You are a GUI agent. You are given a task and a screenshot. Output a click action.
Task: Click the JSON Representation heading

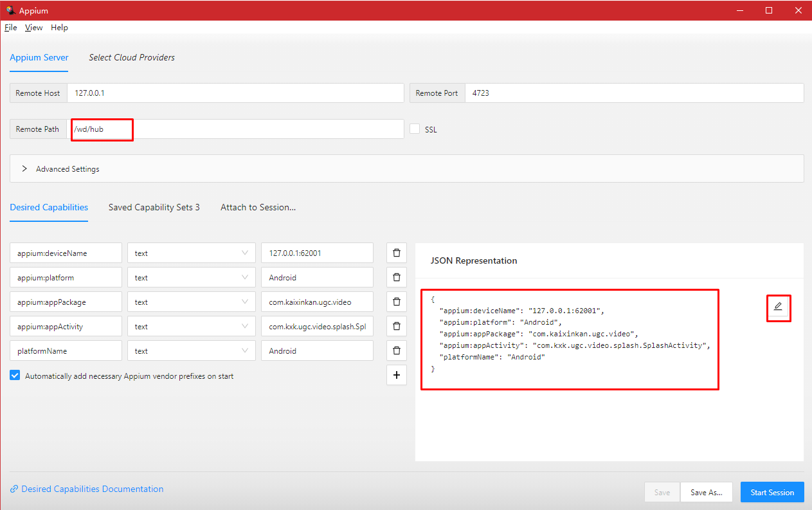[x=474, y=260]
